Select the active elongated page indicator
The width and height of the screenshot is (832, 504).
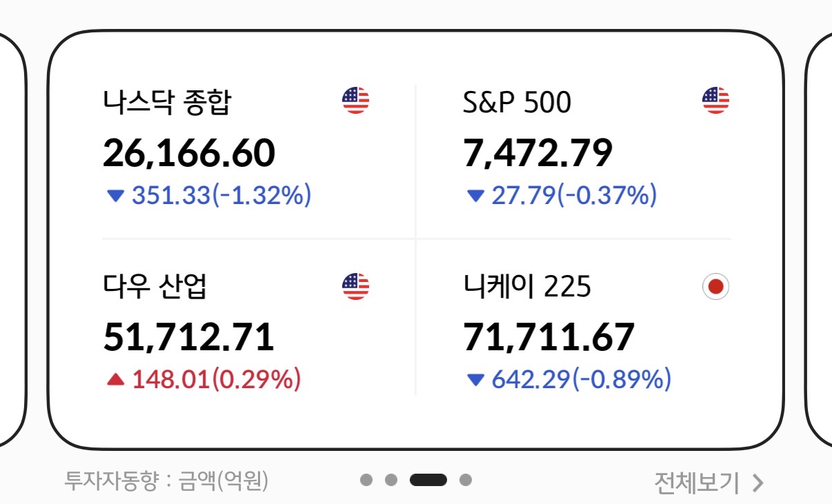click(428, 480)
